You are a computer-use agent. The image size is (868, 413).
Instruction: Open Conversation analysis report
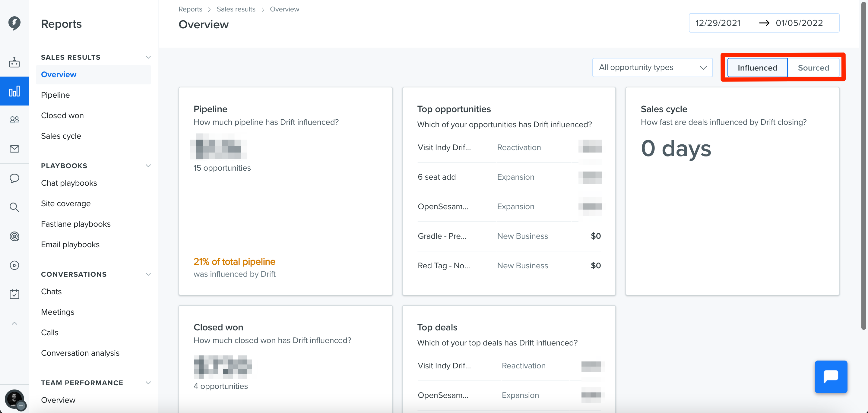[x=80, y=353]
